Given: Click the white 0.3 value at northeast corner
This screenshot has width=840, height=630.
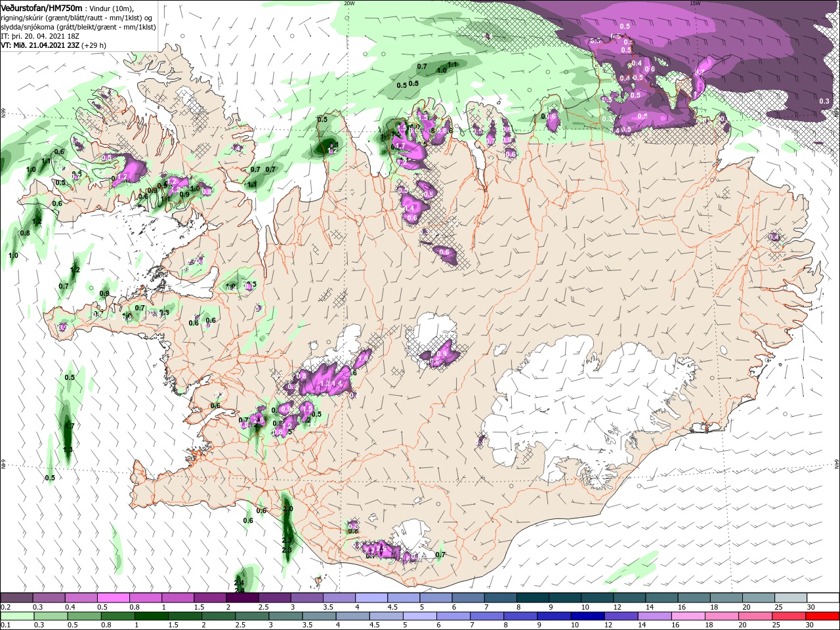Looking at the screenshot, I should pyautogui.click(x=824, y=101).
